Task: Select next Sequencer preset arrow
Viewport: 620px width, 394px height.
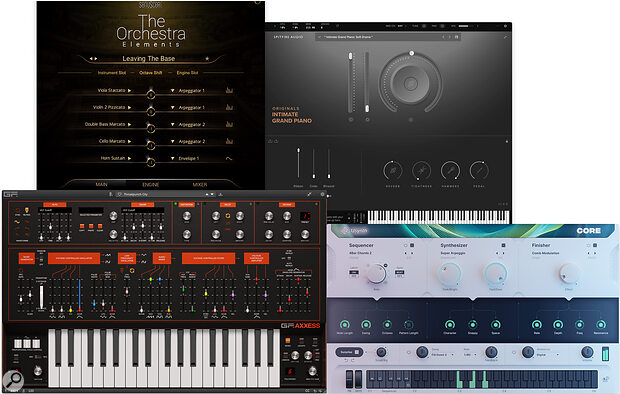Action: pyautogui.click(x=412, y=253)
